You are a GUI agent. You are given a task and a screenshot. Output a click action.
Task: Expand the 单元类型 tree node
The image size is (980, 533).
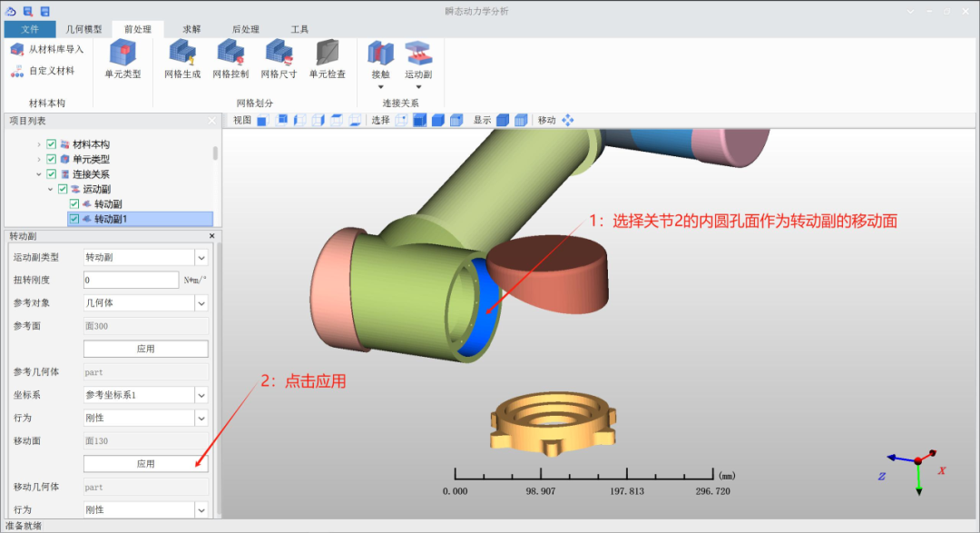(39, 159)
